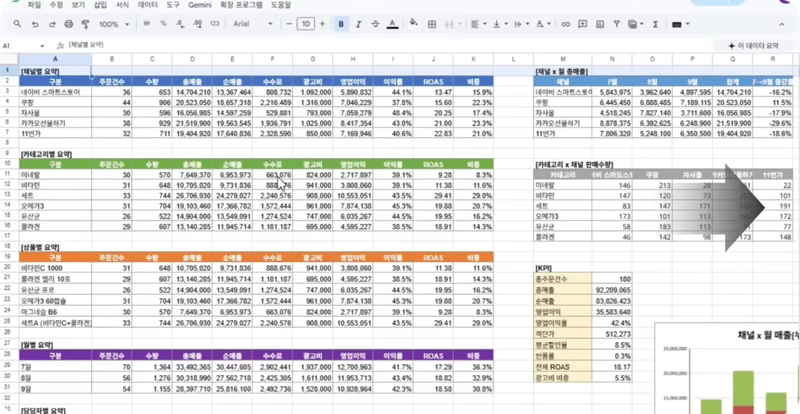
Task: Click the functions sigma icon
Action: (656, 24)
